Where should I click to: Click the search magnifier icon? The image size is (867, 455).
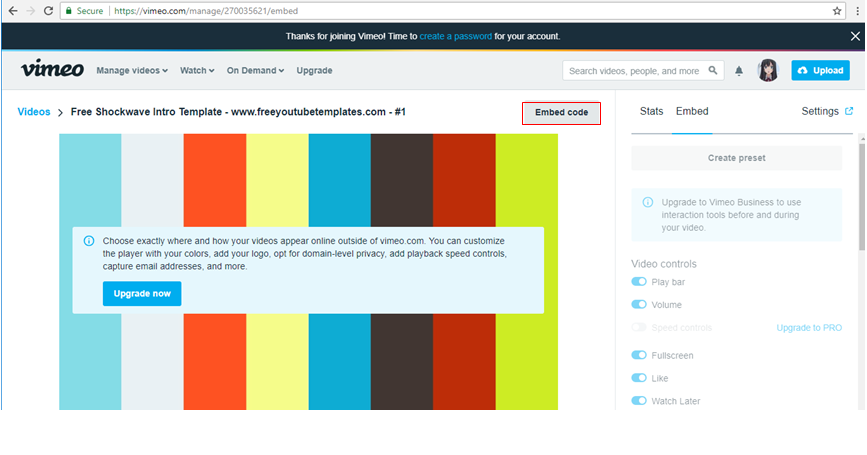point(713,70)
